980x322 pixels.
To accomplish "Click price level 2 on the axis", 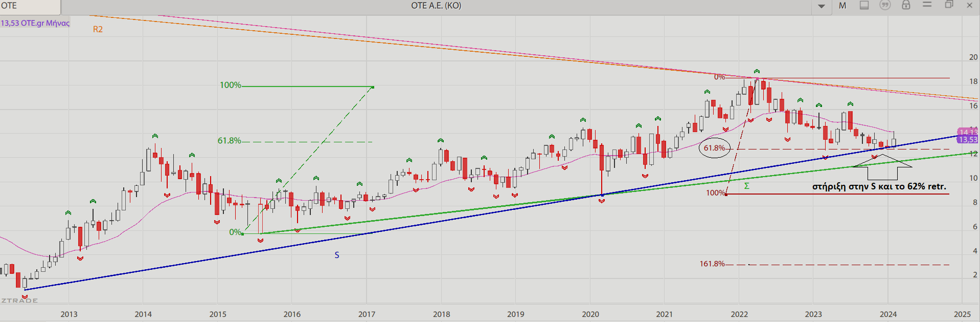I will click(x=975, y=275).
